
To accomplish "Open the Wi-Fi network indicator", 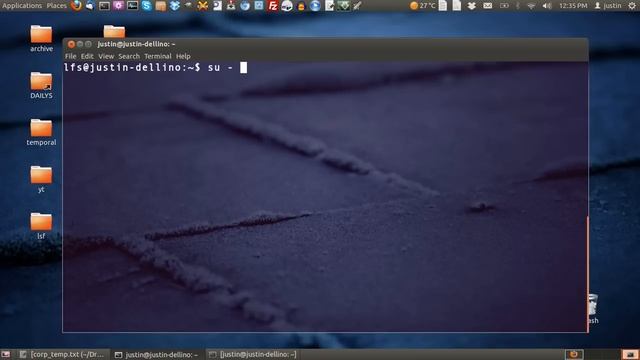I will tap(531, 6).
